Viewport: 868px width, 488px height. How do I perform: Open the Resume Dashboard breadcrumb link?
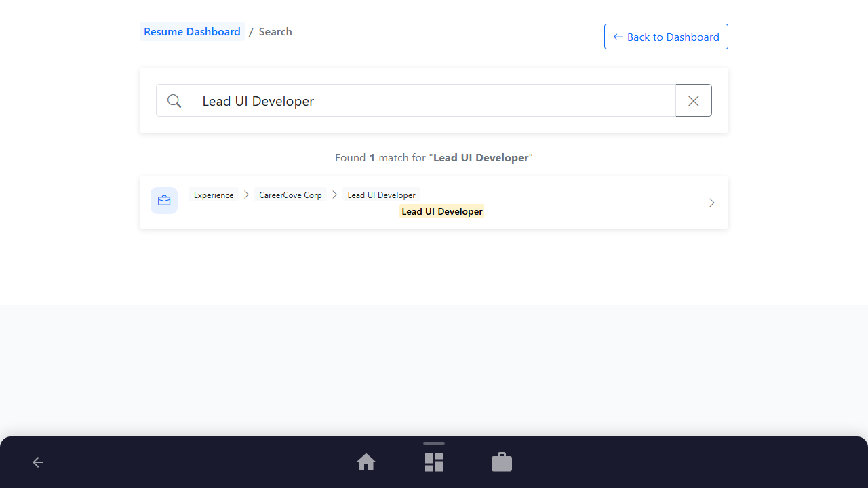[x=192, y=31]
